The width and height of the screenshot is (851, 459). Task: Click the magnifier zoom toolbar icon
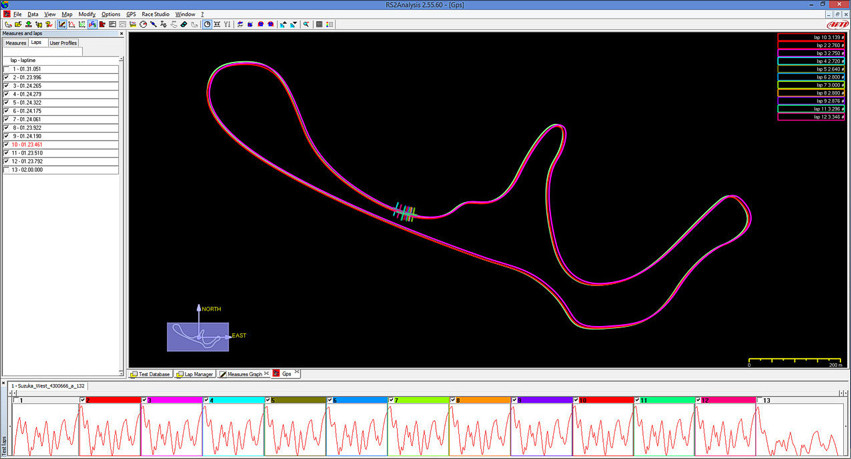pos(307,24)
